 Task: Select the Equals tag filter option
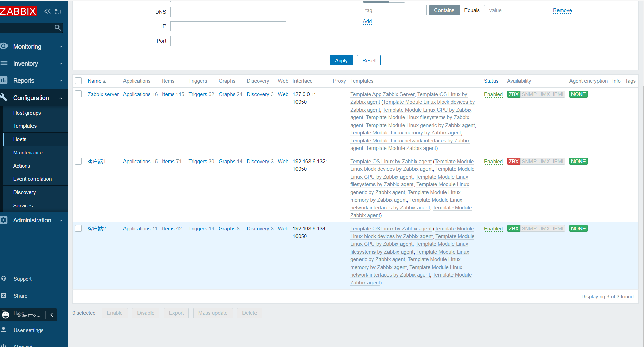(x=472, y=10)
